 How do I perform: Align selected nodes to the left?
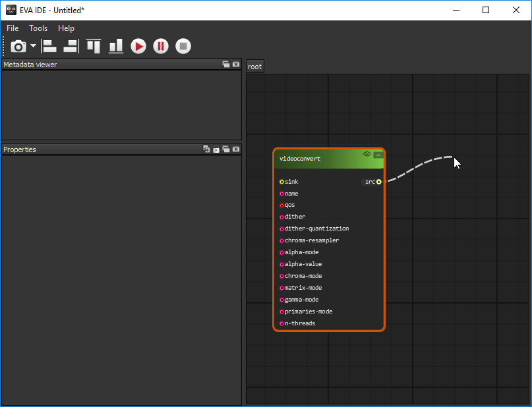tap(49, 46)
